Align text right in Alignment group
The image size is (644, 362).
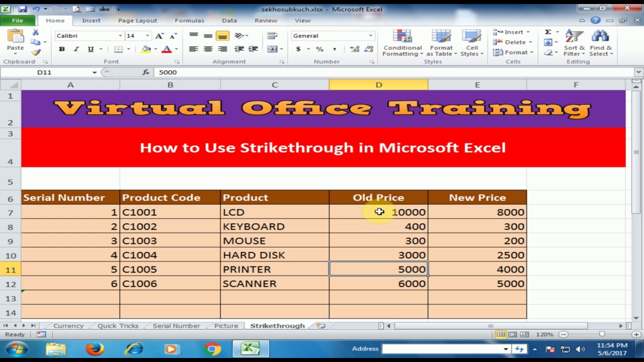coord(222,49)
